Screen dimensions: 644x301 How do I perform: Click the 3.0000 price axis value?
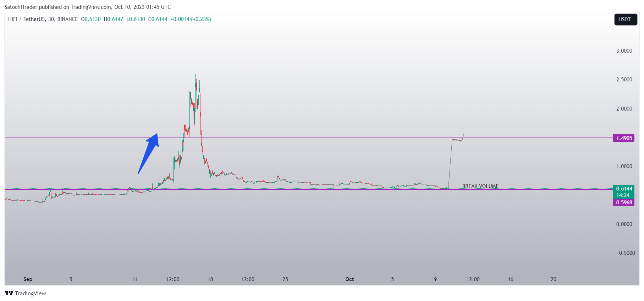624,51
